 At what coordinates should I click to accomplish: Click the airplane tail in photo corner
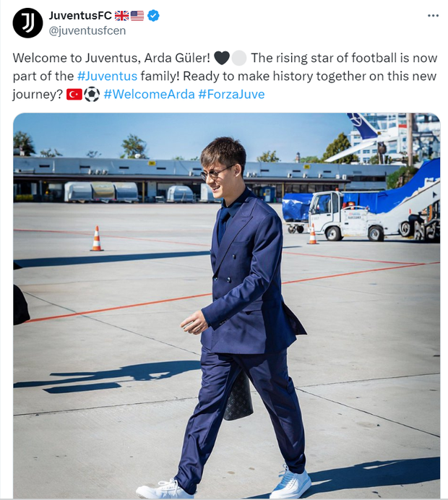363,125
